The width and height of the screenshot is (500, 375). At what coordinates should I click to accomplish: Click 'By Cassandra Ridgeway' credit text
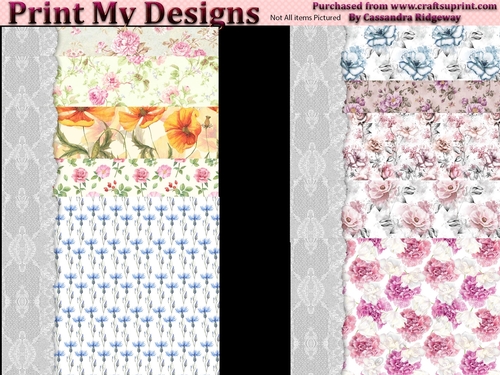click(405, 18)
